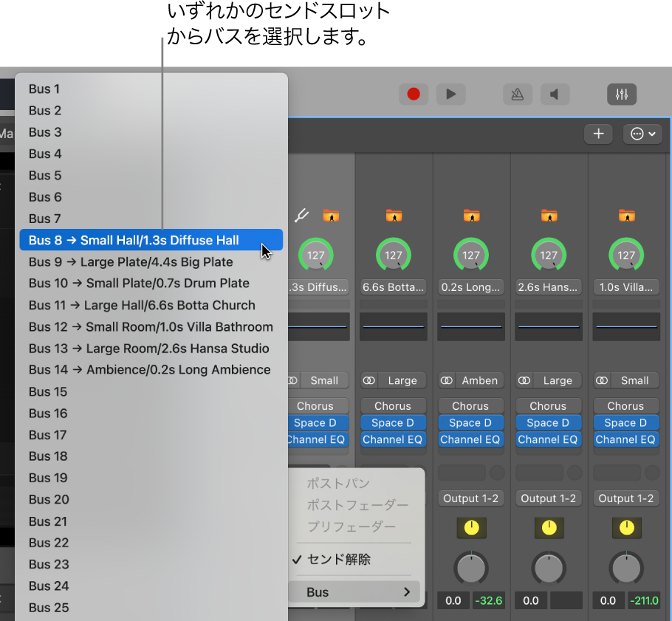
Task: Click the tuning fork icon on the channel strip
Action: (x=301, y=216)
